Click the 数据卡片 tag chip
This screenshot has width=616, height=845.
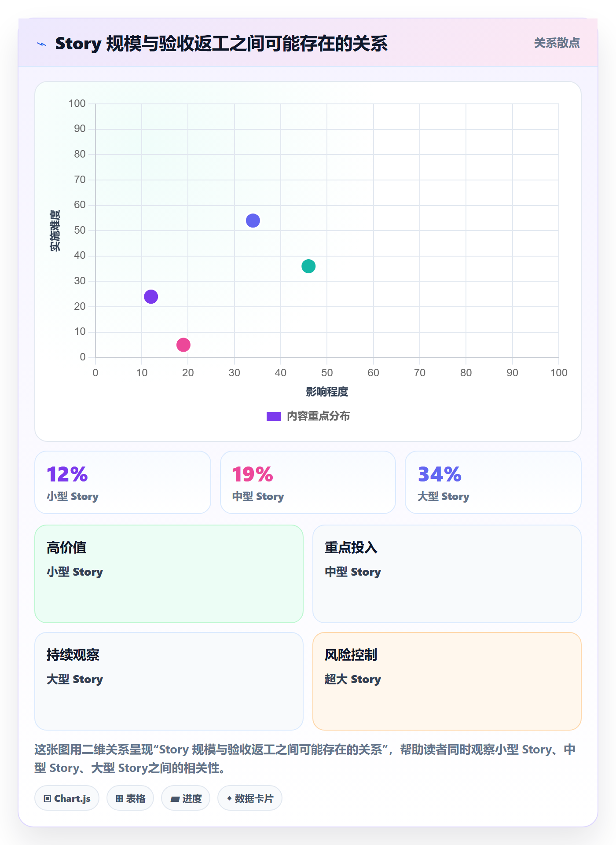(250, 798)
